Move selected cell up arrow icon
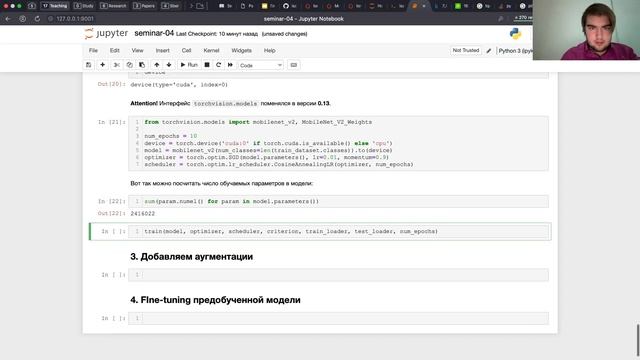 (157, 65)
